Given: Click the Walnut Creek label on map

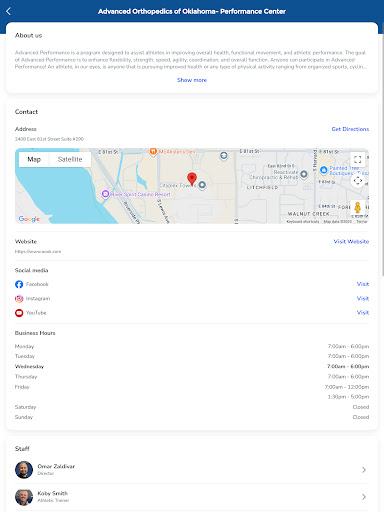Looking at the screenshot, I should [x=308, y=214].
